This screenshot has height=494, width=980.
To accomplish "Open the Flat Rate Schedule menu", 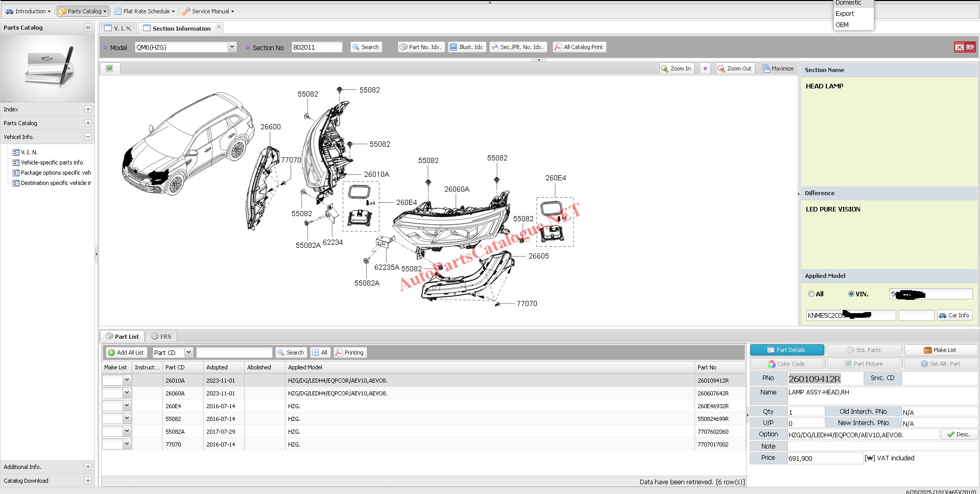I will click(x=145, y=11).
